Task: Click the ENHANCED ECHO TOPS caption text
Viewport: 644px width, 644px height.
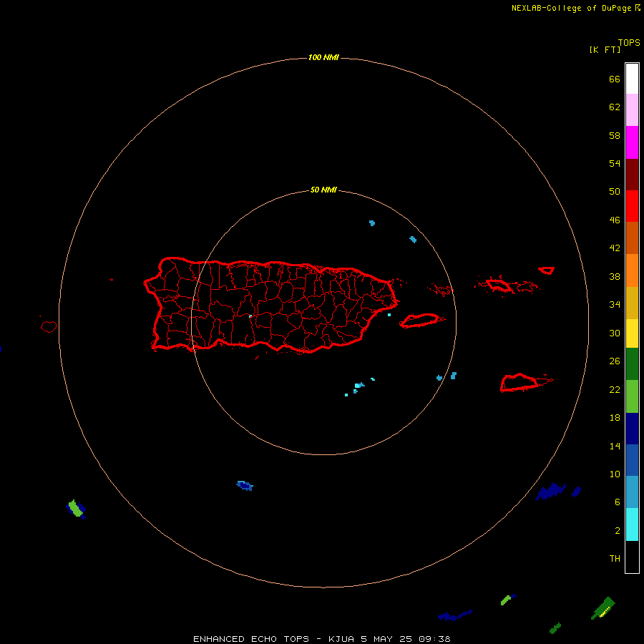Action: (x=251, y=639)
